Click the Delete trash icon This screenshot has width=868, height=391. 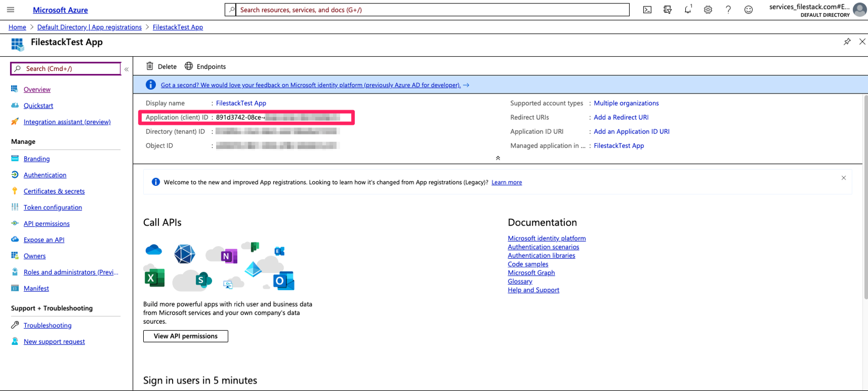click(x=150, y=66)
